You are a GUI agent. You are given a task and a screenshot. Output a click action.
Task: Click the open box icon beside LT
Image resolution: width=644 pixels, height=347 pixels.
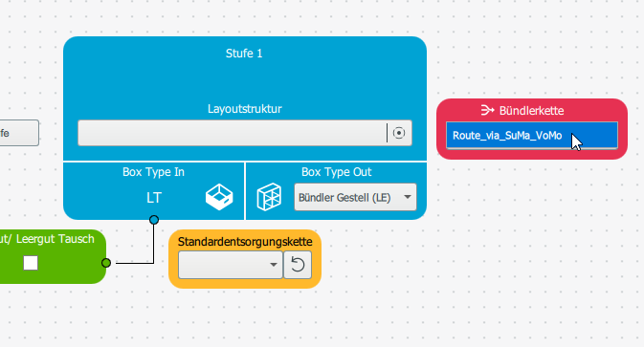(219, 197)
